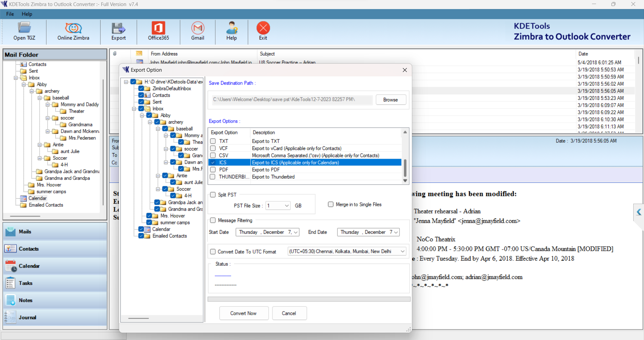Click Convert Now button
The height and width of the screenshot is (340, 644).
pos(244,313)
